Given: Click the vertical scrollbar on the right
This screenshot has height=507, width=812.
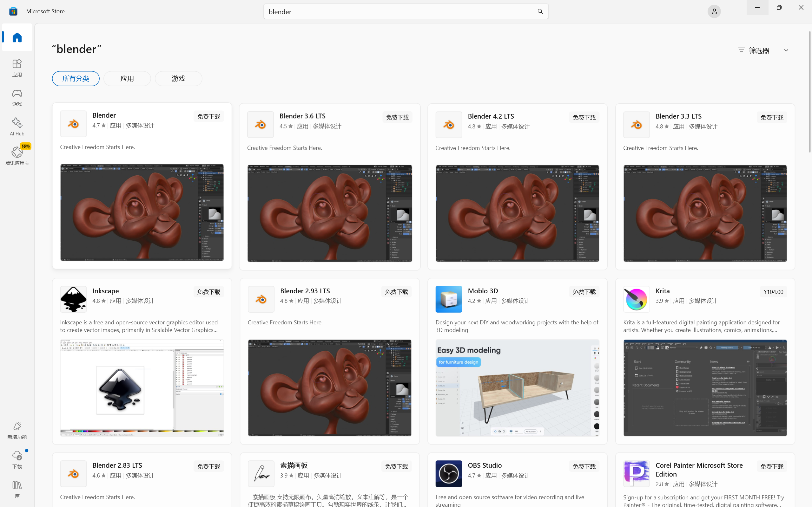Looking at the screenshot, I should 809,92.
